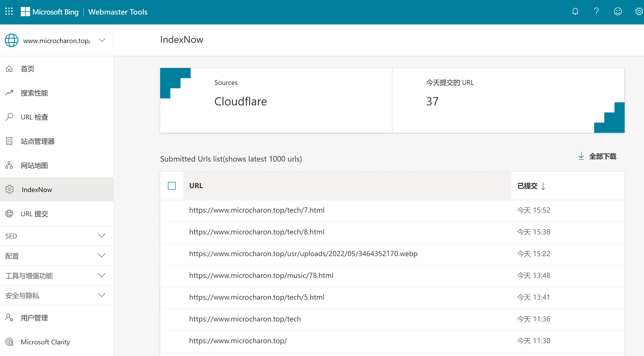Screen dimensions: 644x356
Task: Click the sort arrow next to 已提交
Action: (543, 186)
